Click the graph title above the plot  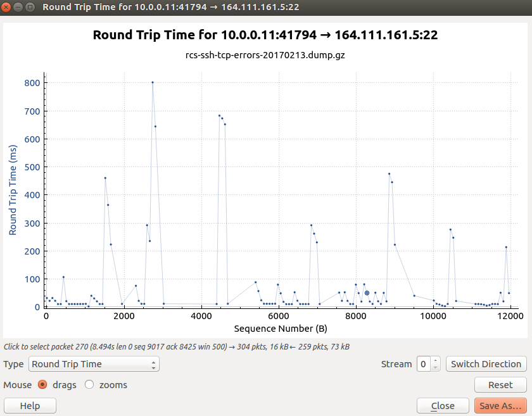coord(265,35)
